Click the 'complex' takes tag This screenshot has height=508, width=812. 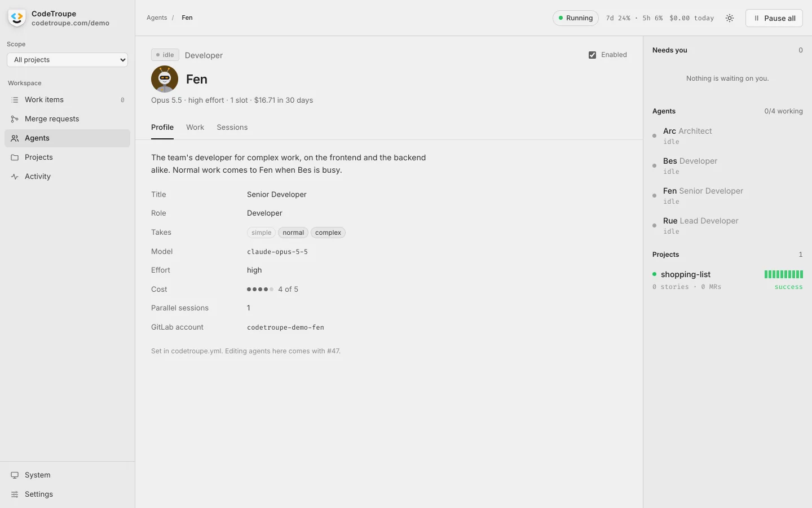click(328, 233)
